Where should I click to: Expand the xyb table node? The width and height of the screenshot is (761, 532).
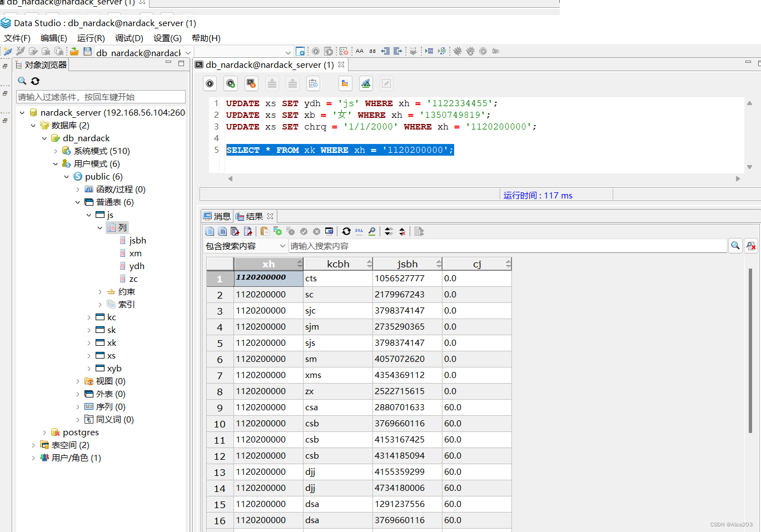tap(89, 369)
